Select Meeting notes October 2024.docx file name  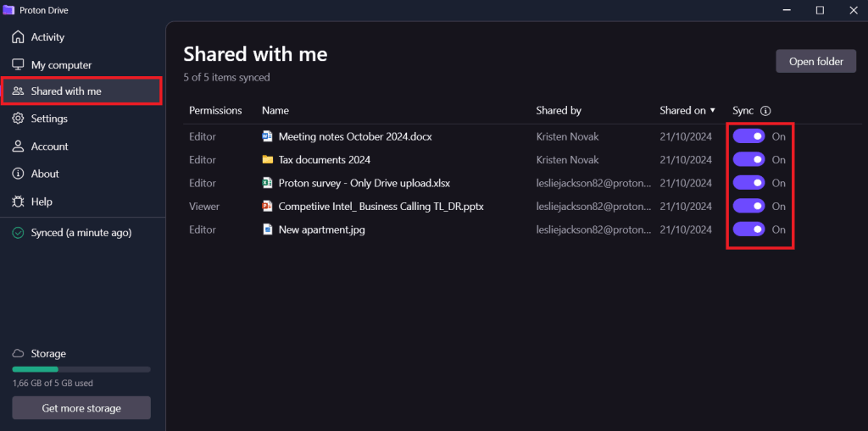click(x=355, y=136)
